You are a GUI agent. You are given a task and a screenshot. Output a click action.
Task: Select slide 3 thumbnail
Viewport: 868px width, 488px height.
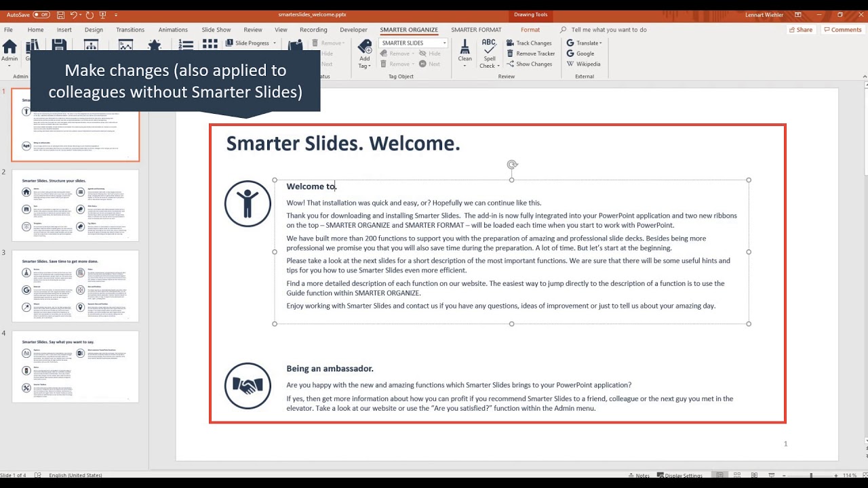pyautogui.click(x=75, y=286)
